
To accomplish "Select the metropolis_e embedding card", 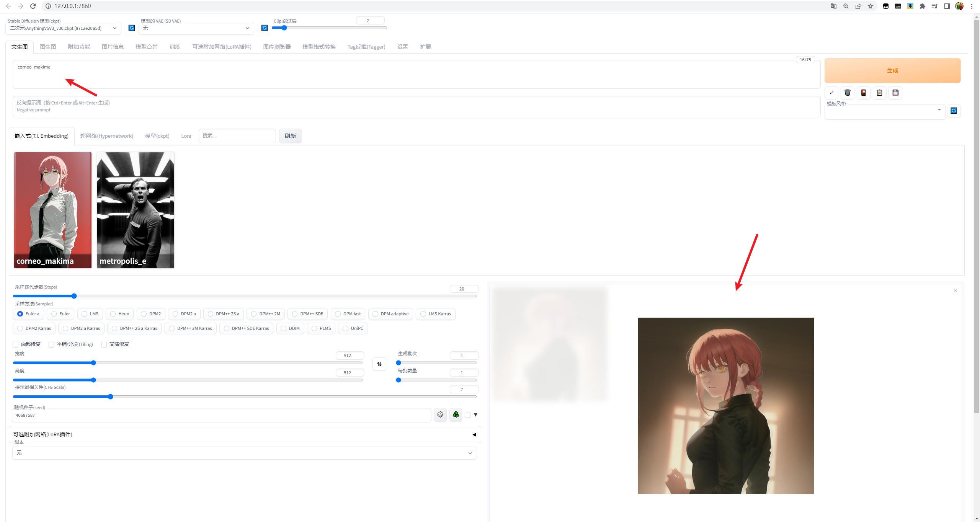I will click(136, 210).
